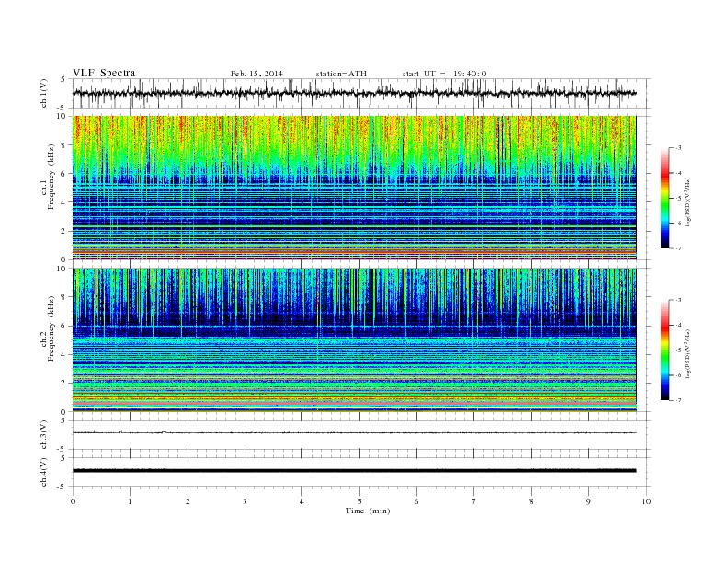The height and width of the screenshot is (563, 728).
Task: Click the 'start UT = 19:40:0' label
Action: tap(444, 74)
